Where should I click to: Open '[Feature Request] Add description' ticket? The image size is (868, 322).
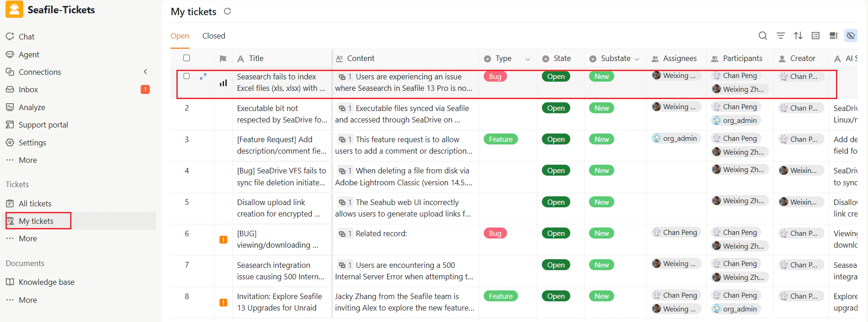pos(282,145)
